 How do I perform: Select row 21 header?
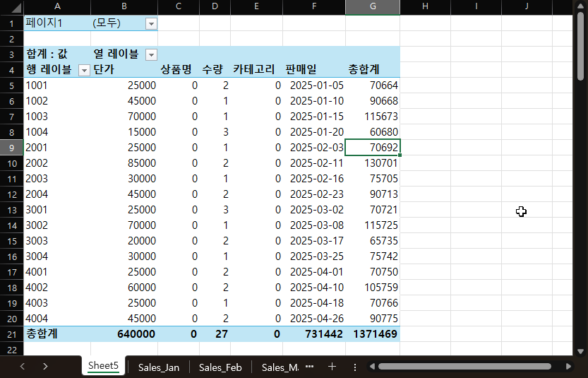[11, 334]
